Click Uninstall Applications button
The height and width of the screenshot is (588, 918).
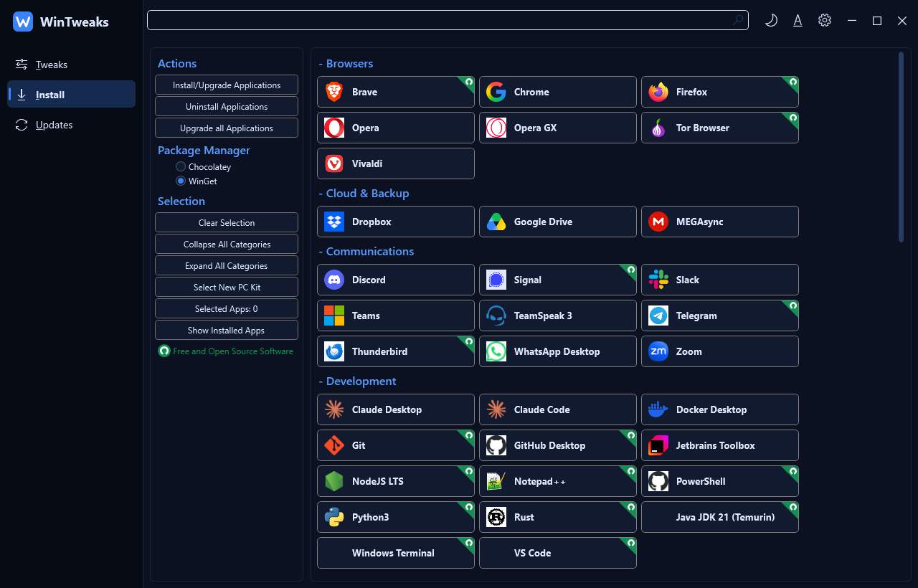(227, 106)
